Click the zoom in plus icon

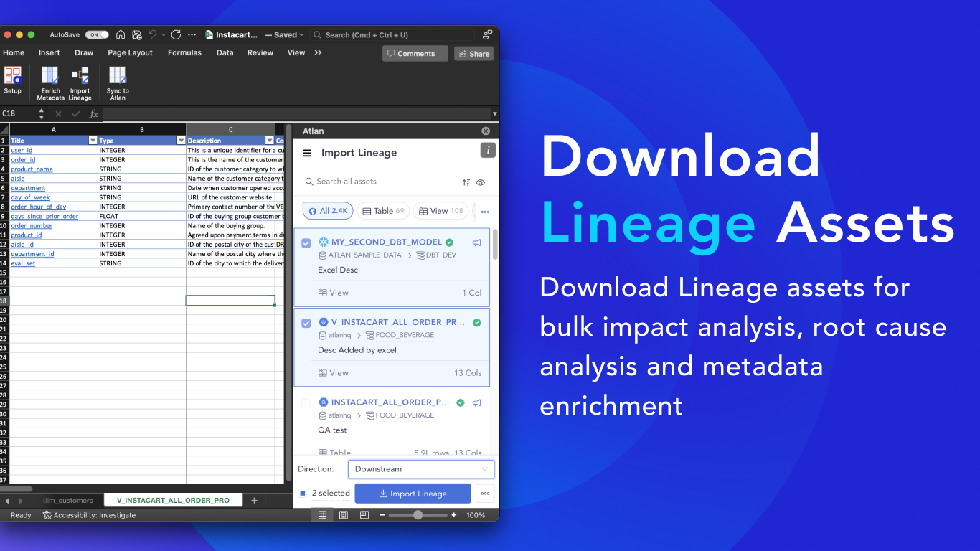click(453, 515)
